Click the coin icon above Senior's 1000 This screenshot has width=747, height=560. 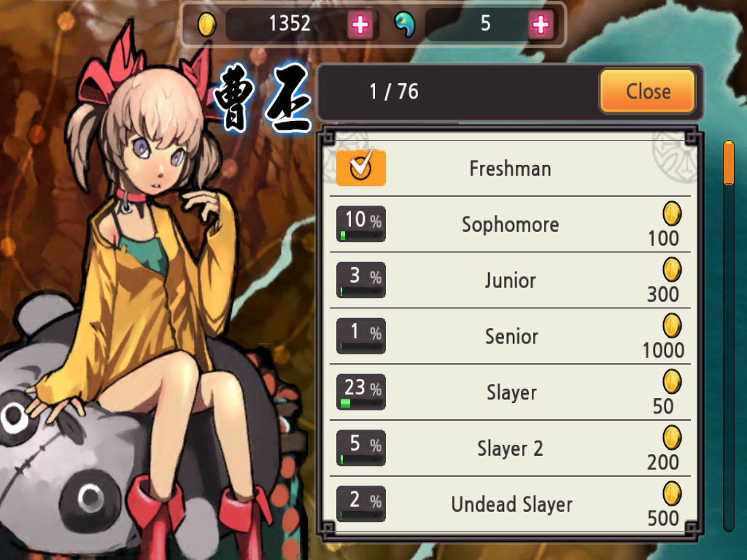coord(672,326)
